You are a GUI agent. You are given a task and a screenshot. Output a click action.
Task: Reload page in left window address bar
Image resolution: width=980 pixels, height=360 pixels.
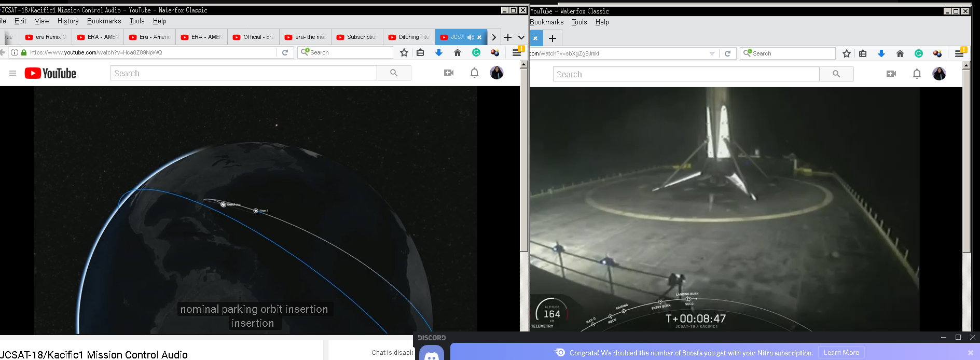[285, 52]
